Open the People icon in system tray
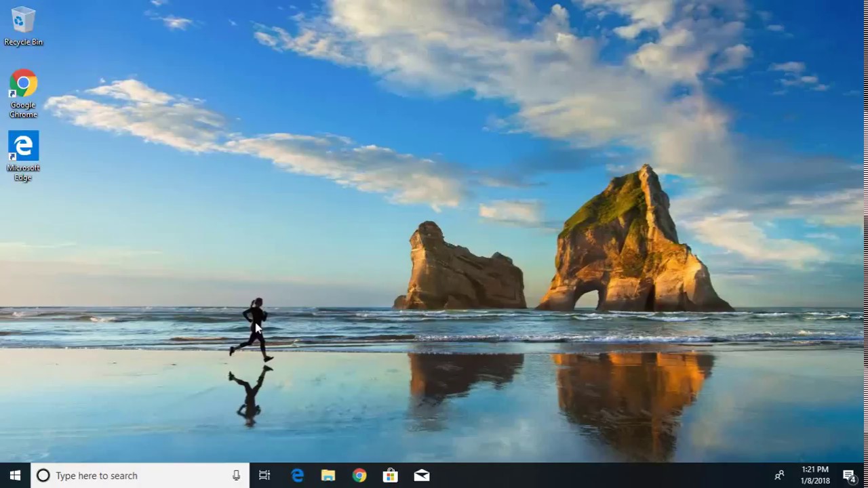Viewport: 868px width, 488px height. (x=779, y=476)
